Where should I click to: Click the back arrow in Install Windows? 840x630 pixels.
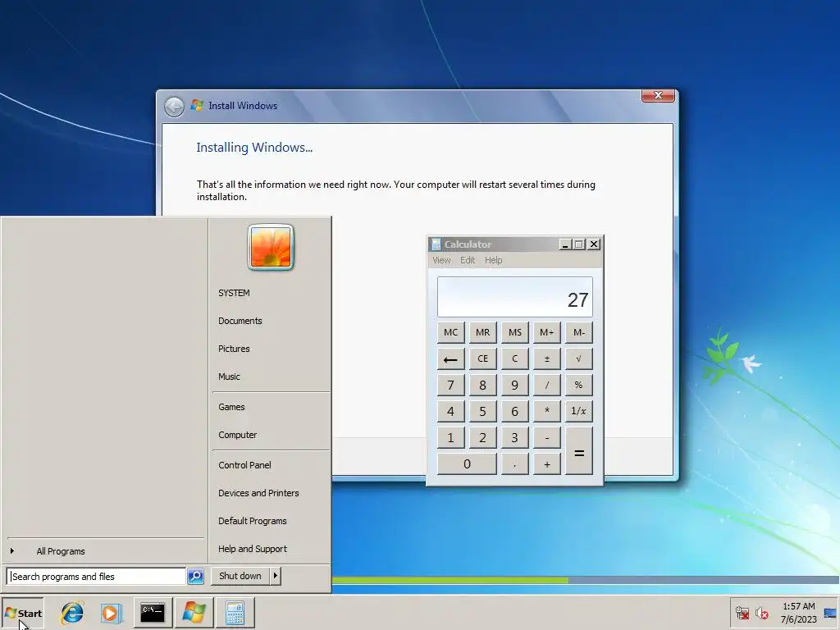pos(174,107)
